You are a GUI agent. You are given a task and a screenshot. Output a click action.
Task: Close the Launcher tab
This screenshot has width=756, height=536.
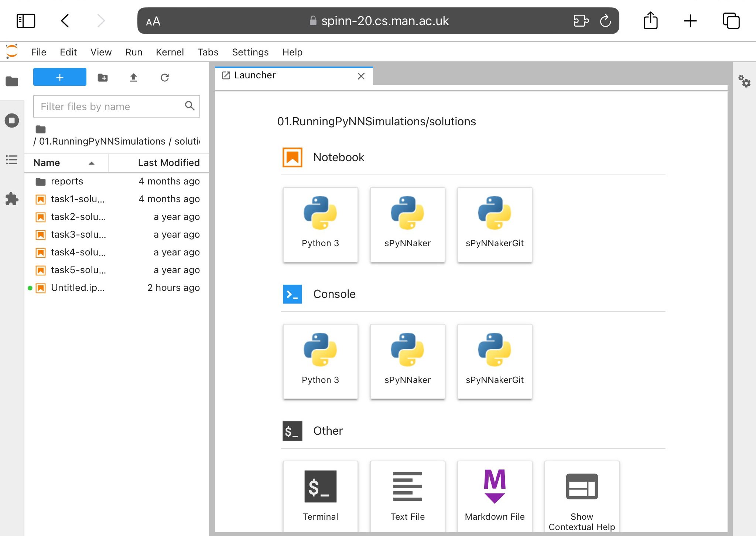point(361,76)
